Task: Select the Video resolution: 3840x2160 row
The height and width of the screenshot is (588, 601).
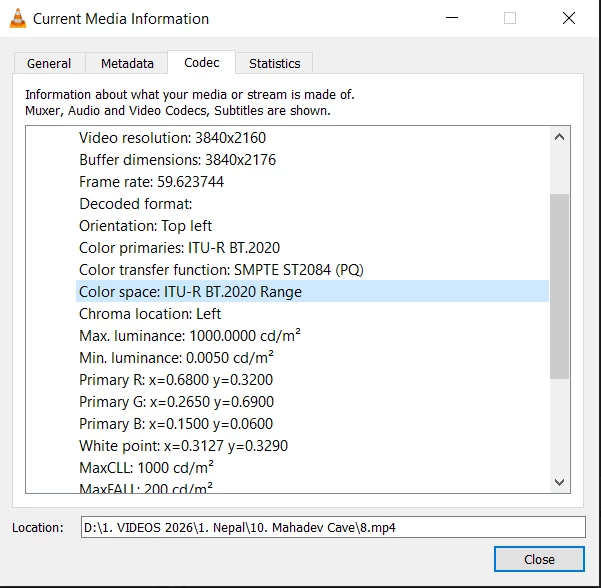Action: point(312,138)
